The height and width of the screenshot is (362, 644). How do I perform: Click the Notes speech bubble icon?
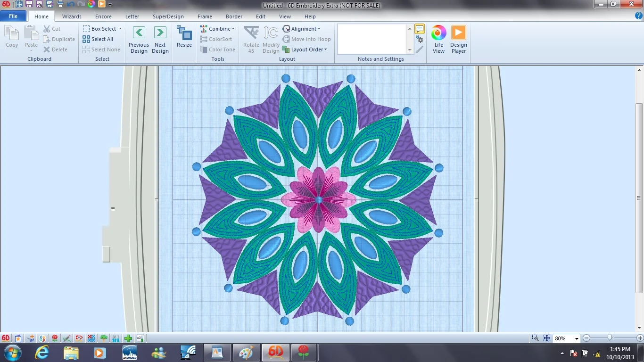click(x=420, y=29)
